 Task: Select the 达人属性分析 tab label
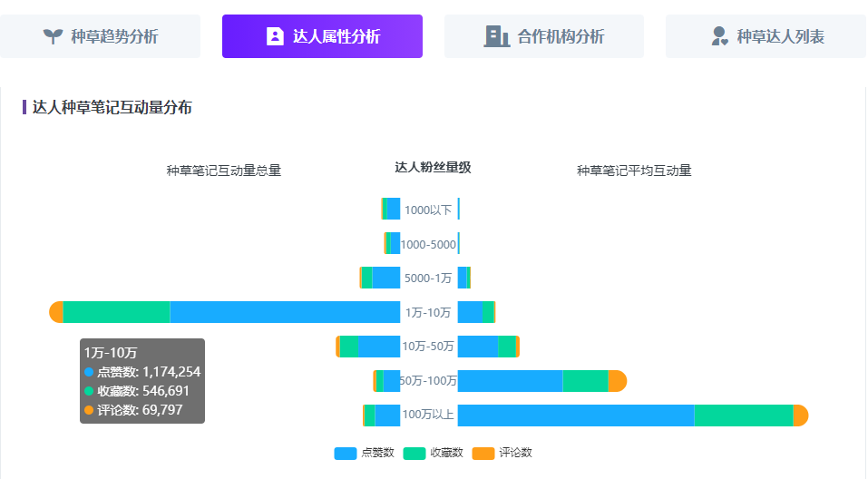(x=336, y=36)
